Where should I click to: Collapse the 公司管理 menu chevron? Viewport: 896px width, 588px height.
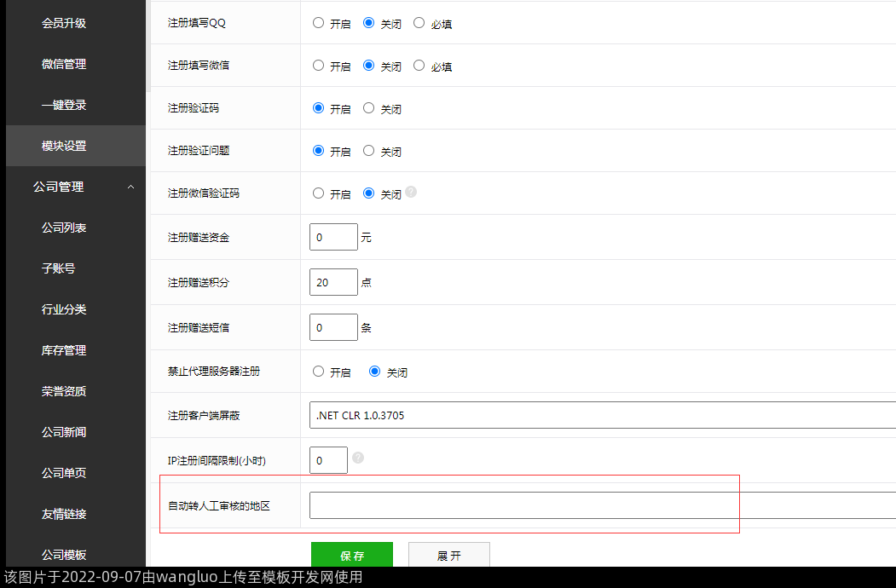tap(130, 187)
